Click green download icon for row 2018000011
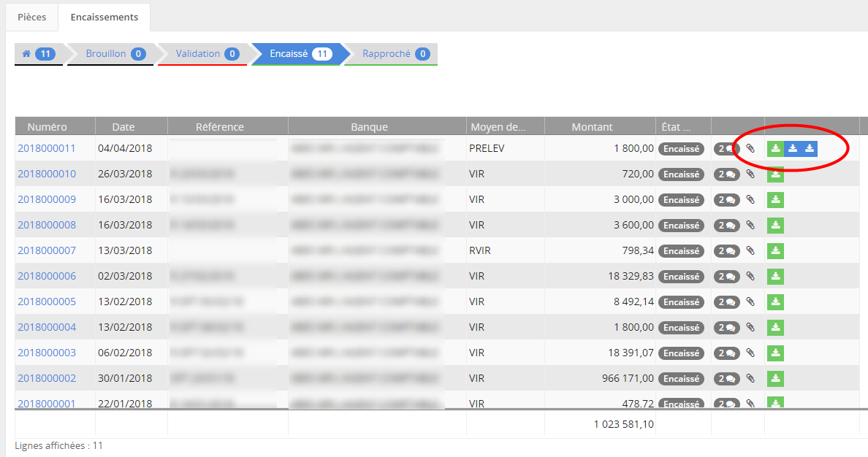The height and width of the screenshot is (457, 868). [x=775, y=149]
